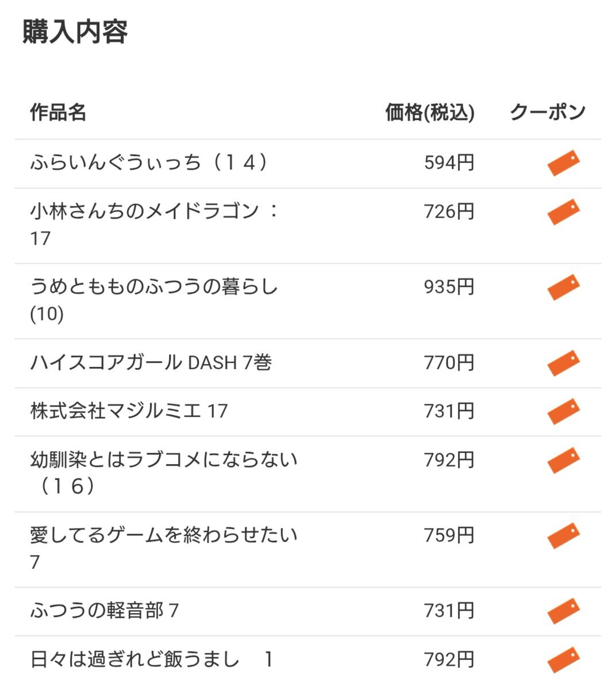
Task: Click the クーポン column header
Action: [548, 112]
